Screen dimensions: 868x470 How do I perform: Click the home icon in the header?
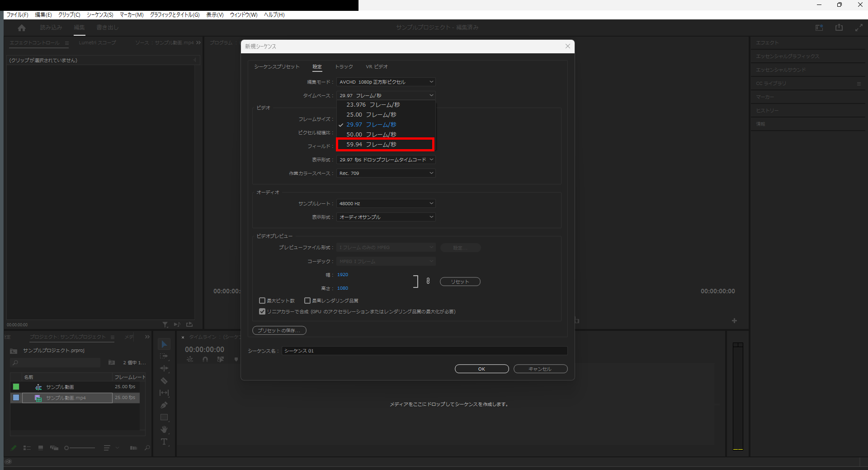pyautogui.click(x=22, y=28)
